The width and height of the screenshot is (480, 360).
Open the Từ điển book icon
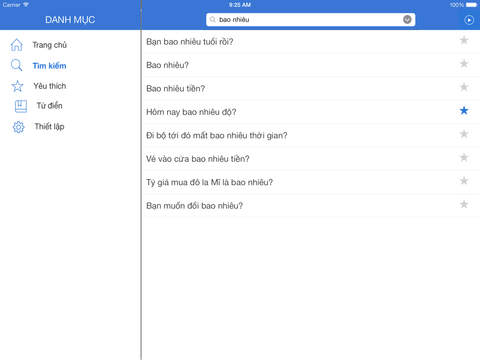pos(21,106)
